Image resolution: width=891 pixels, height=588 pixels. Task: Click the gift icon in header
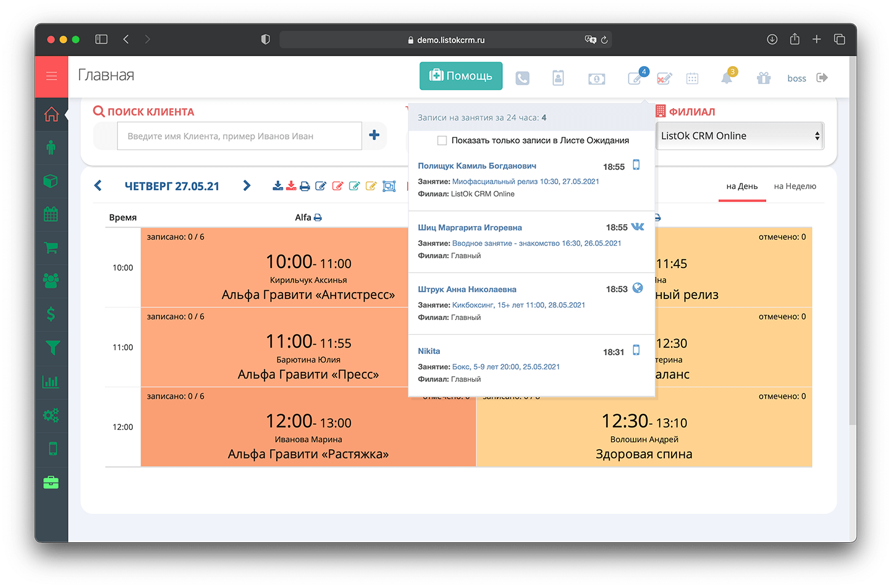[764, 78]
